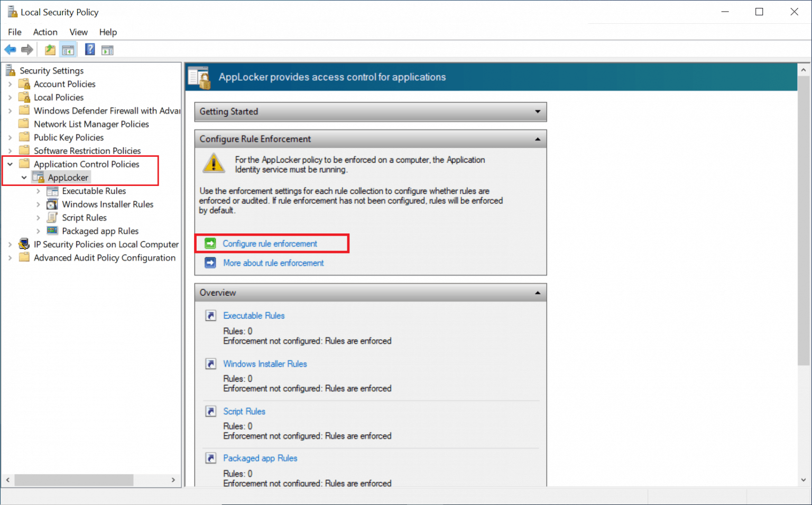Click the console tree horizontal scrollbar thumb
Viewport: 812px width, 505px height.
click(74, 480)
